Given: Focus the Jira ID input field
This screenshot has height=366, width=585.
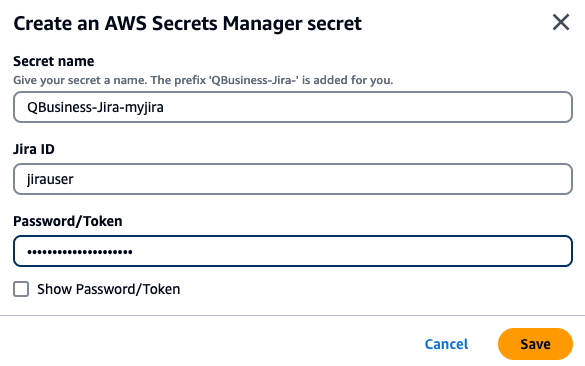Looking at the screenshot, I should [x=293, y=179].
